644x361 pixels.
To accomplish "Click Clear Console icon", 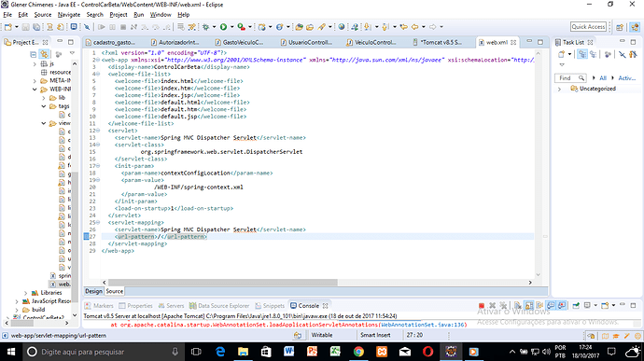I will pyautogui.click(x=517, y=306).
